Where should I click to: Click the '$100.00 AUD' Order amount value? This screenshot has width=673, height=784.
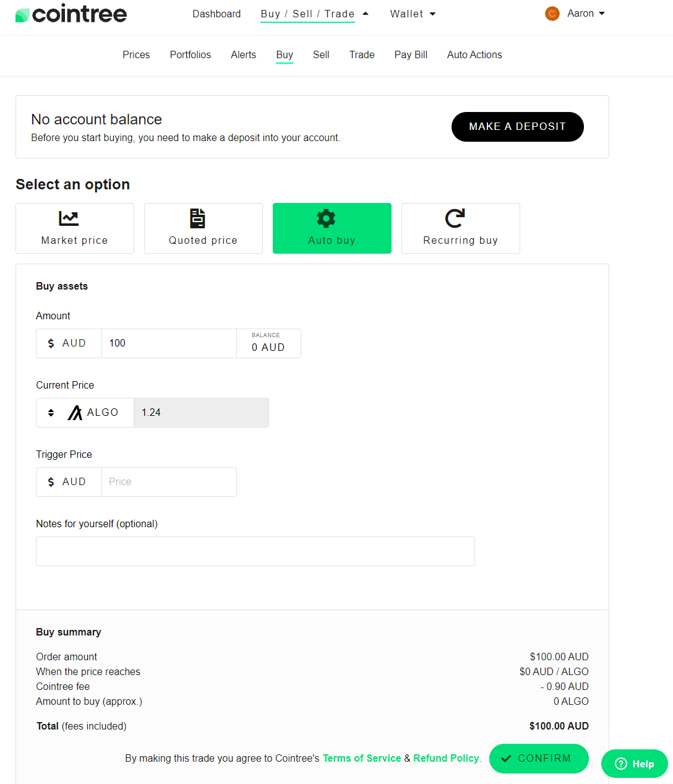[559, 657]
